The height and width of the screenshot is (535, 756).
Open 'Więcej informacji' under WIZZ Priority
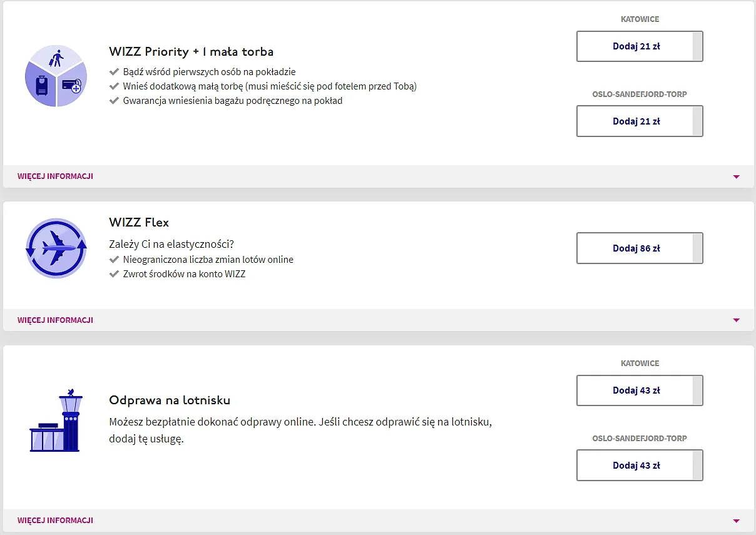(55, 176)
